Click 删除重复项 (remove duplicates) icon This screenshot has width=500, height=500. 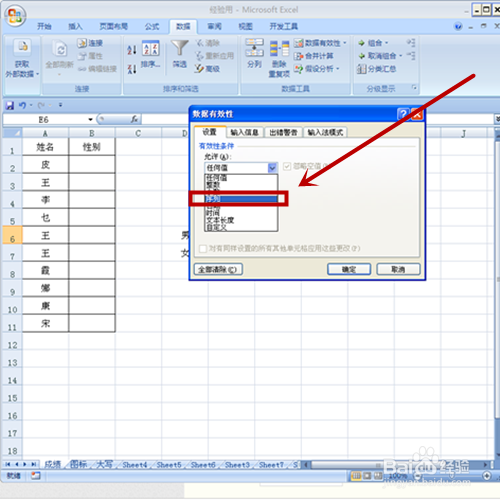click(x=279, y=49)
